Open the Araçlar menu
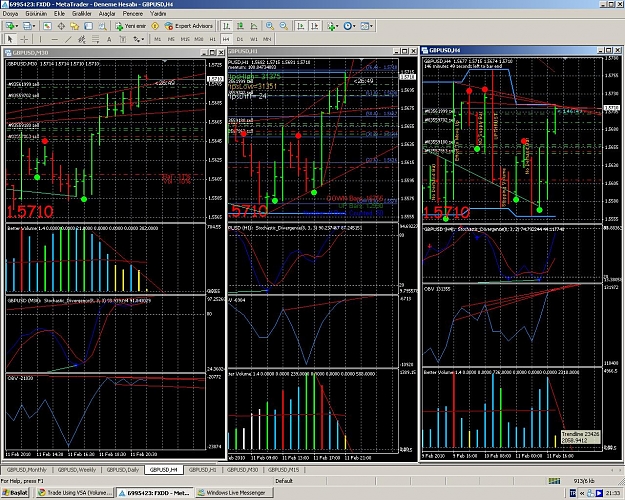This screenshot has width=625, height=500. [107, 14]
